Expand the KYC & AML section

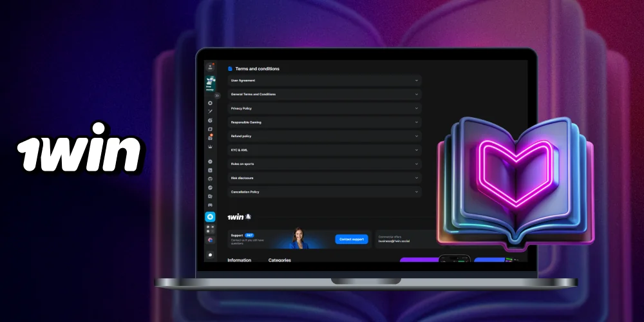coord(325,150)
